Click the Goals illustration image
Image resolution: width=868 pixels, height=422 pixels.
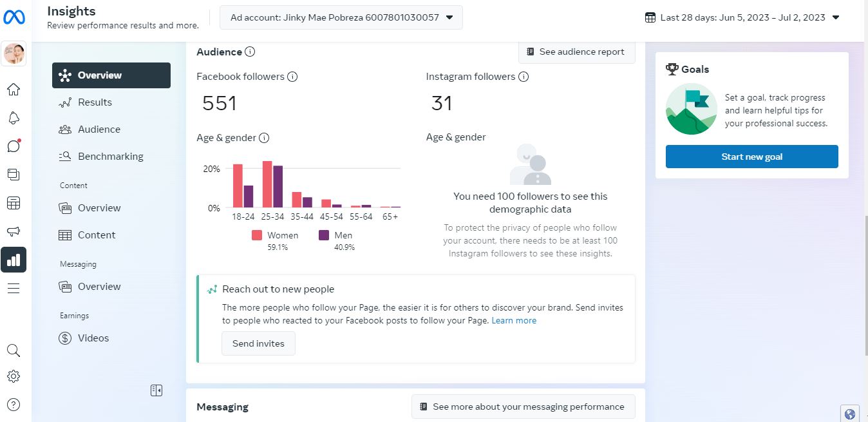(692, 109)
